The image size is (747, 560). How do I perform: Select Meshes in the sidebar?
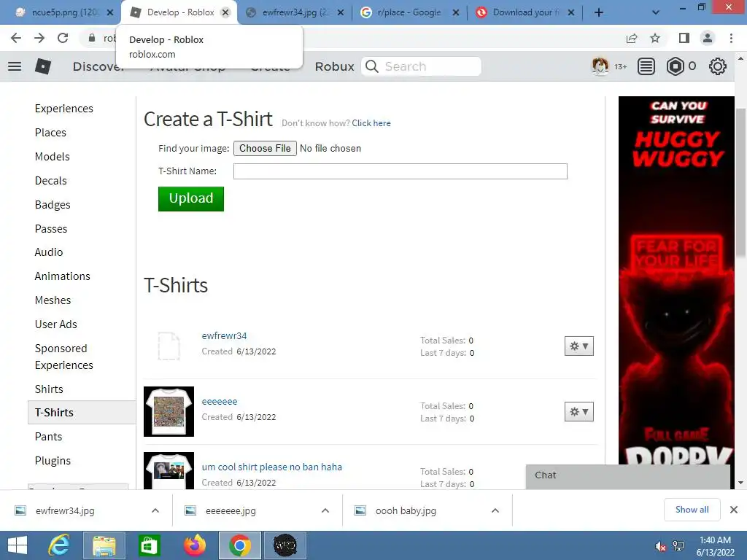click(53, 300)
